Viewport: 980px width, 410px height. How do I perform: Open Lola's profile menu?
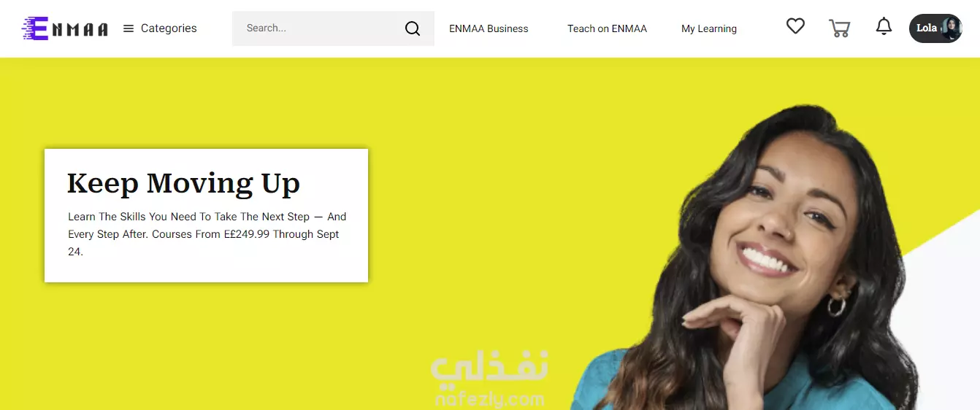pos(935,28)
